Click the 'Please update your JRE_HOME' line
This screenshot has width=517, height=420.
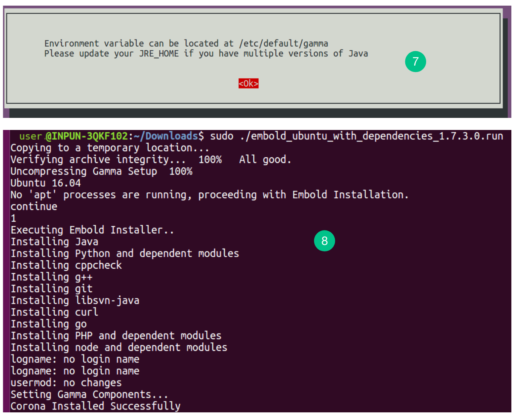(206, 54)
